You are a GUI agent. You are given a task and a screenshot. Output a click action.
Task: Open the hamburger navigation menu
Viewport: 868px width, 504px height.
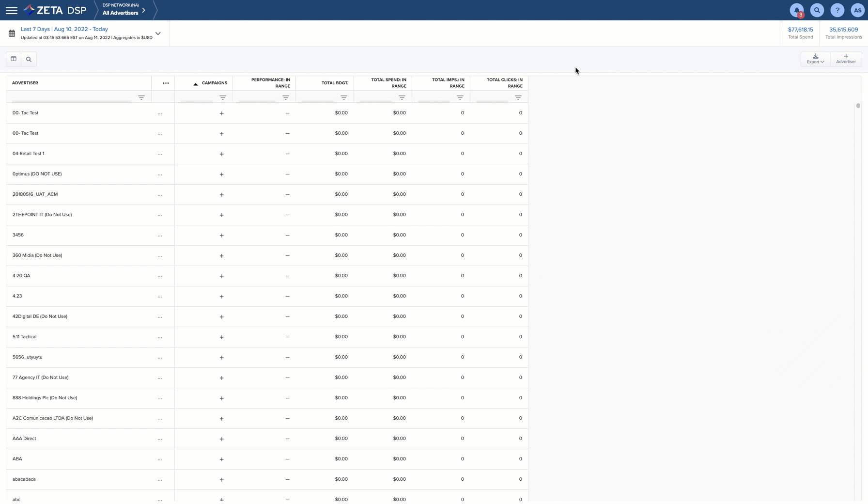coord(12,10)
